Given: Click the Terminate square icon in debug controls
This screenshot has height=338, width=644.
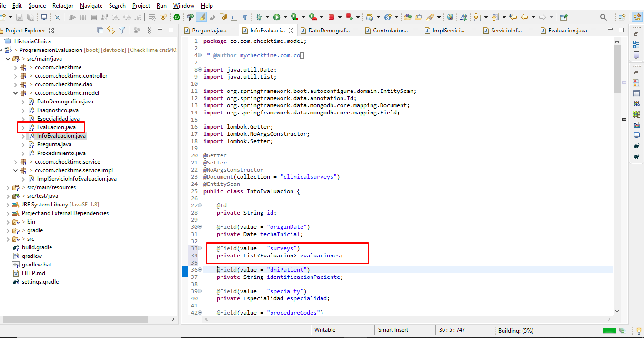Looking at the screenshot, I should (94, 17).
